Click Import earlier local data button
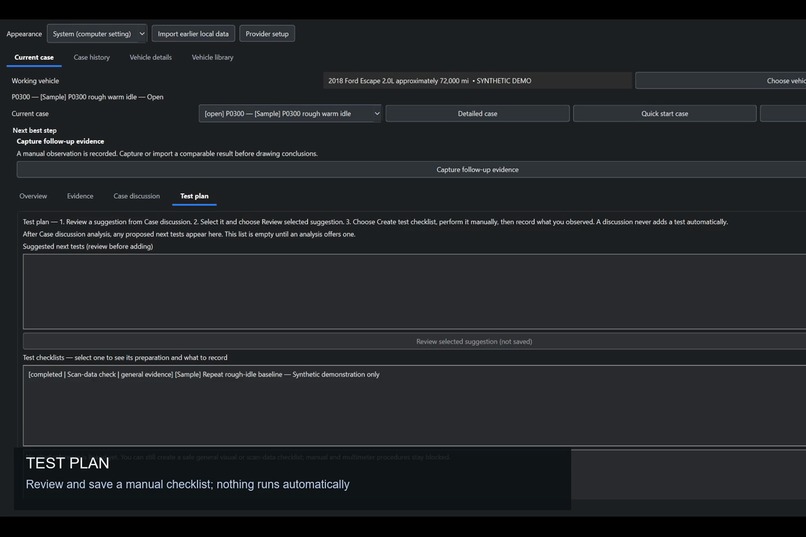The width and height of the screenshot is (806, 537). pyautogui.click(x=193, y=34)
